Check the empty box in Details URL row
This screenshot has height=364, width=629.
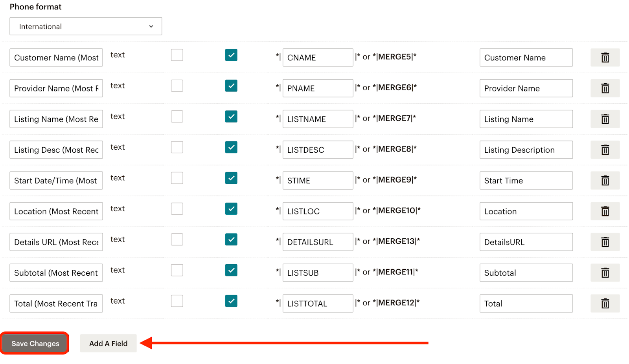tap(177, 240)
